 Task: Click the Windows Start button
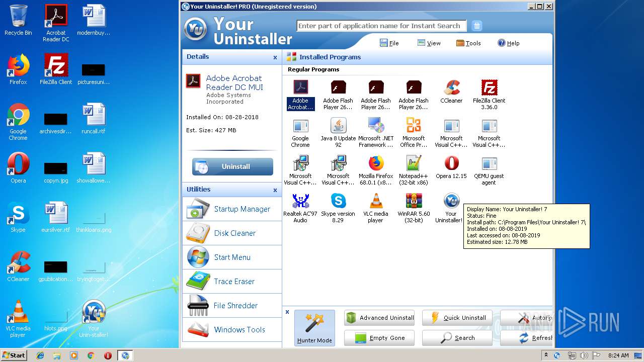14,355
